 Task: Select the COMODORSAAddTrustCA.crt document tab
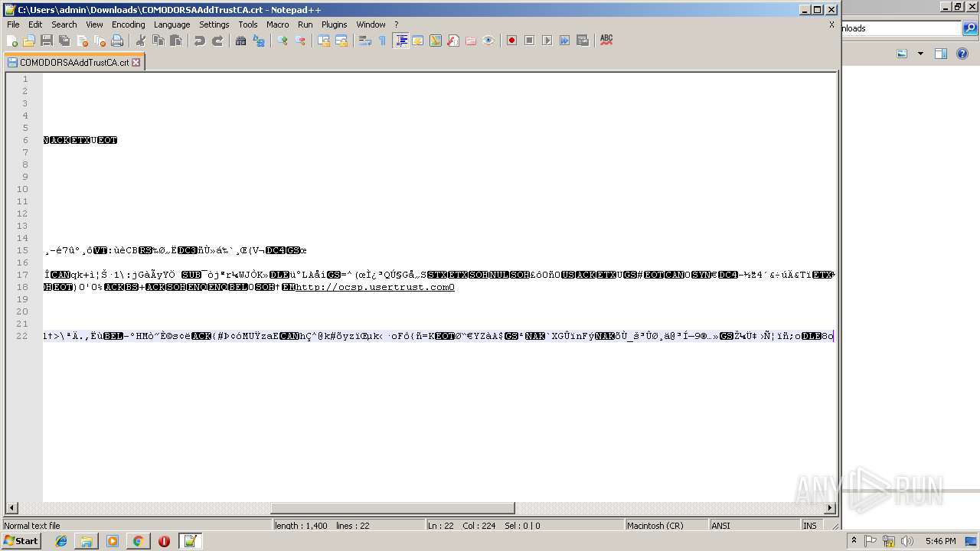74,63
